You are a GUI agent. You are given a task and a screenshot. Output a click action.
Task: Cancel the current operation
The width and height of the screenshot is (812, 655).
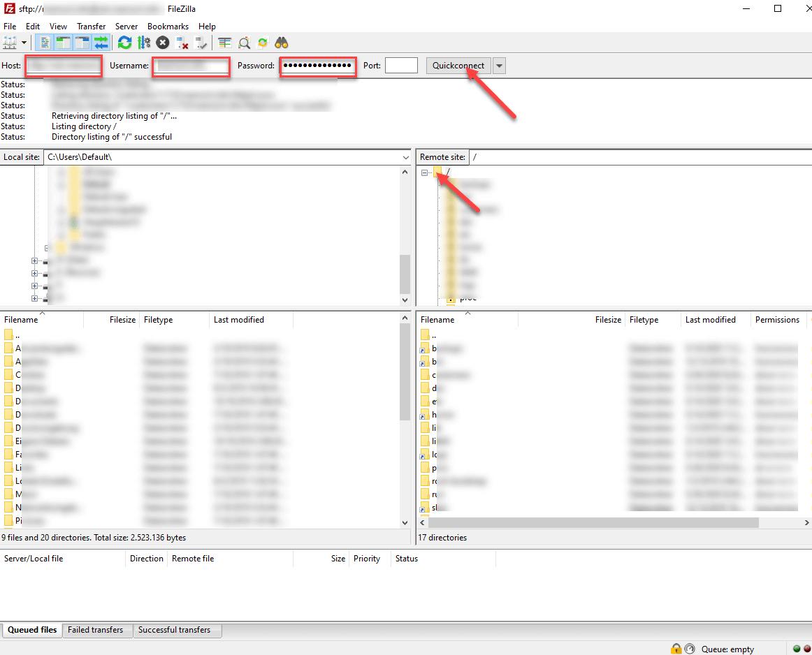tap(161, 43)
